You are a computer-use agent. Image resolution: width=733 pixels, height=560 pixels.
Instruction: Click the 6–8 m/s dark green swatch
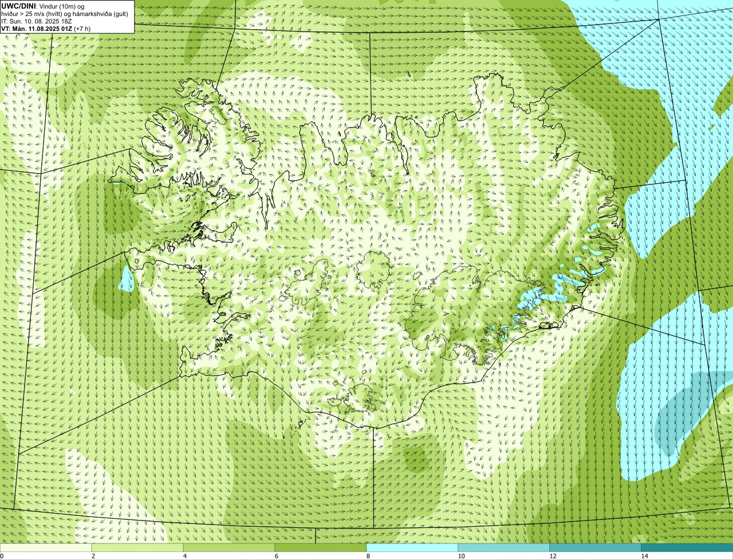tap(321, 547)
